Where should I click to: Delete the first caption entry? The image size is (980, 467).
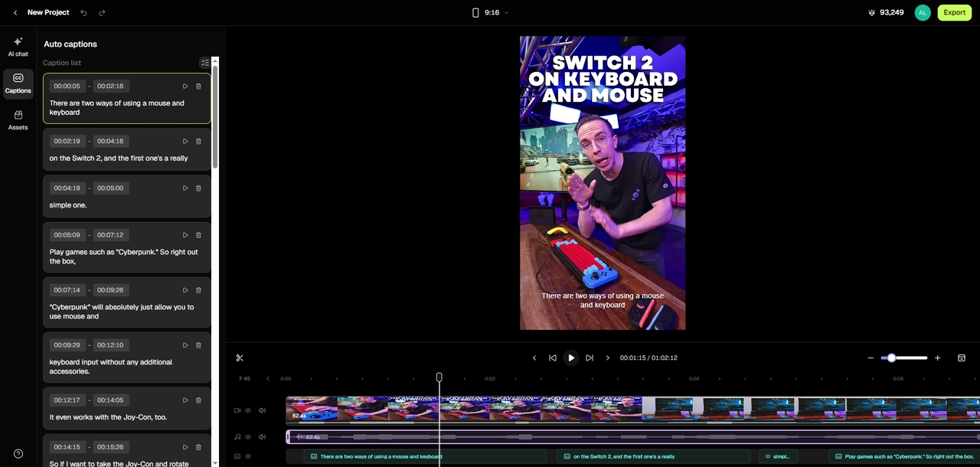click(x=198, y=87)
